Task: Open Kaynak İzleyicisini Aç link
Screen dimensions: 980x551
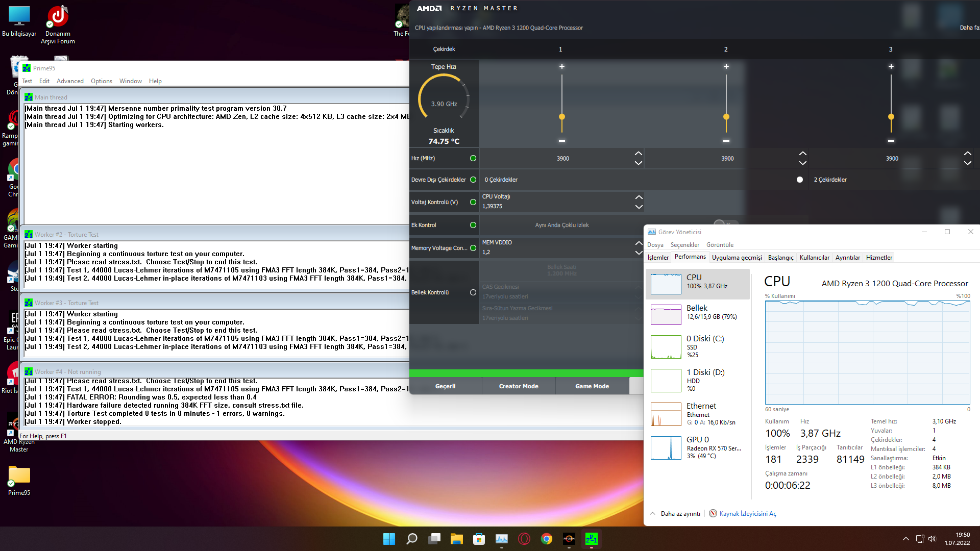Action: pos(748,514)
